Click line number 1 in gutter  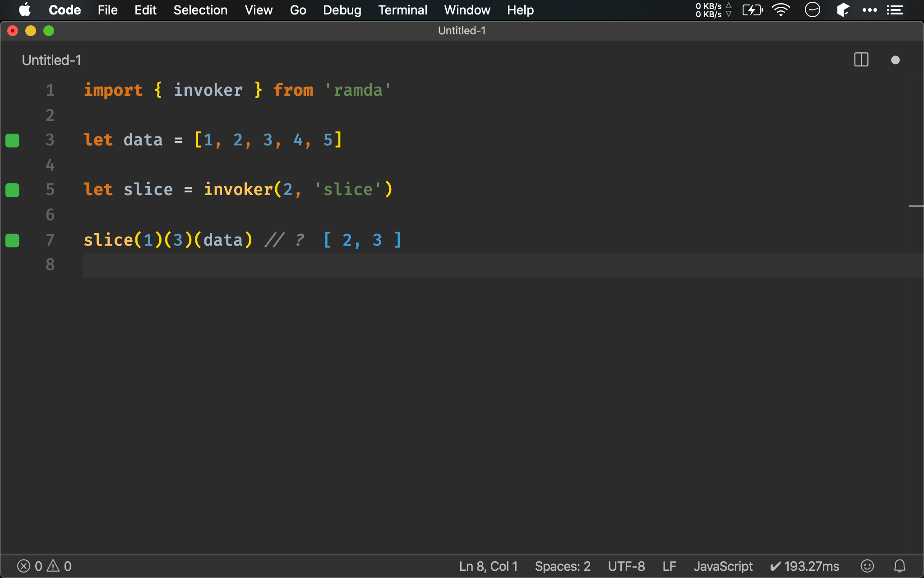(x=50, y=90)
